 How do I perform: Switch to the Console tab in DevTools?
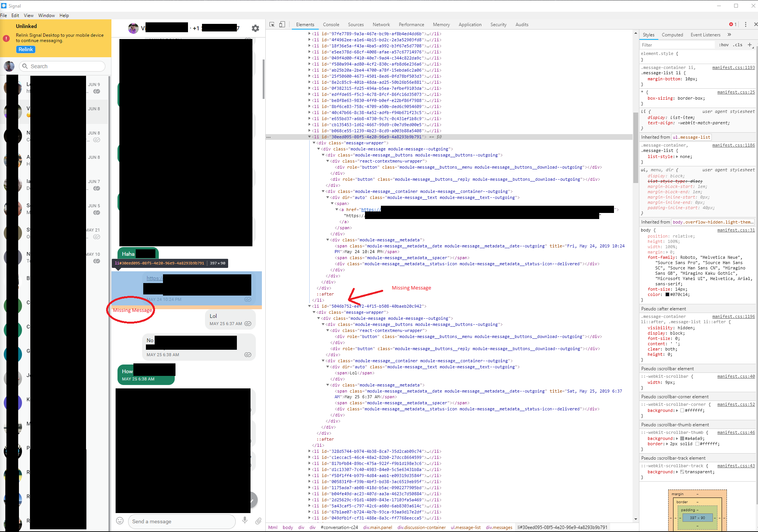tap(331, 24)
